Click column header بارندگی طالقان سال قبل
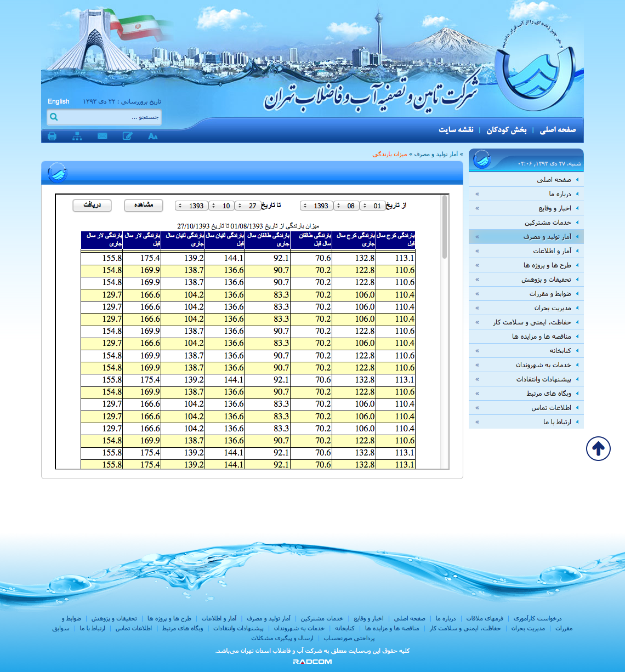 click(x=311, y=240)
